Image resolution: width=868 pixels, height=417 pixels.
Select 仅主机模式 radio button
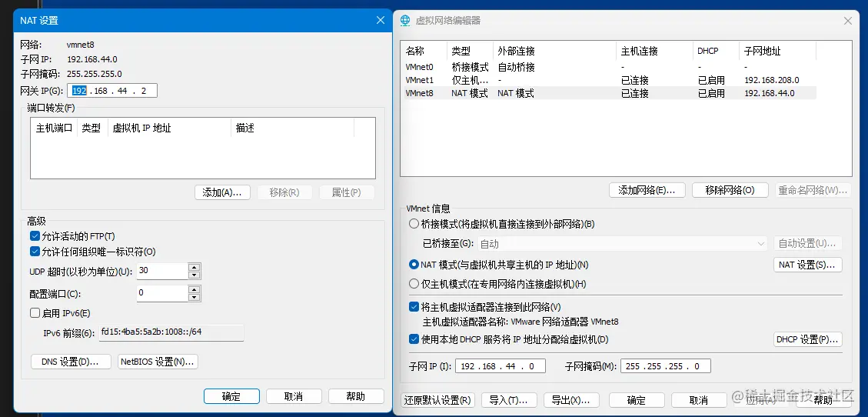click(414, 284)
